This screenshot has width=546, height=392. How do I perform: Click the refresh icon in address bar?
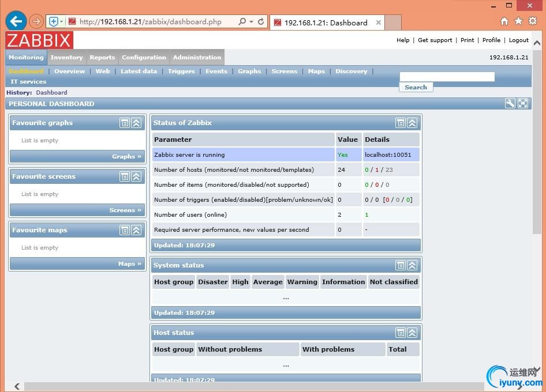pos(261,21)
